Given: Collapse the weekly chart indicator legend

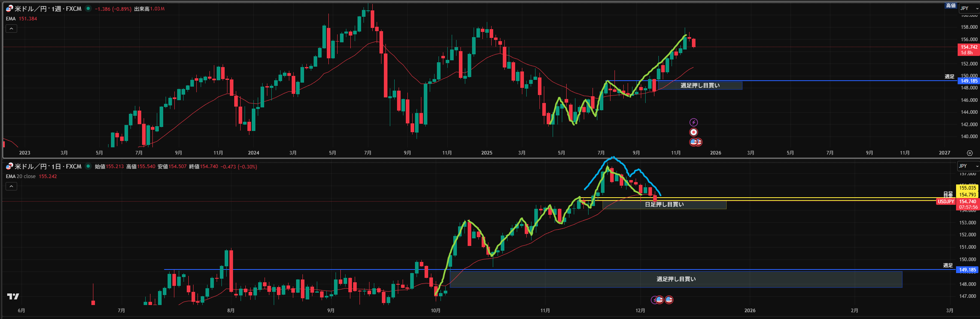Looking at the screenshot, I should 11,29.
